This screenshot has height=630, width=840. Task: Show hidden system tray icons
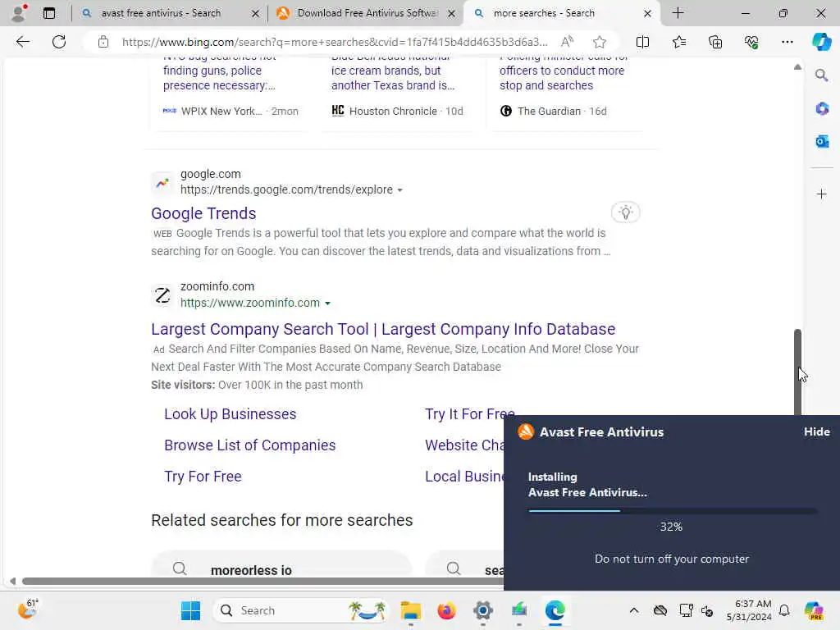(x=634, y=610)
